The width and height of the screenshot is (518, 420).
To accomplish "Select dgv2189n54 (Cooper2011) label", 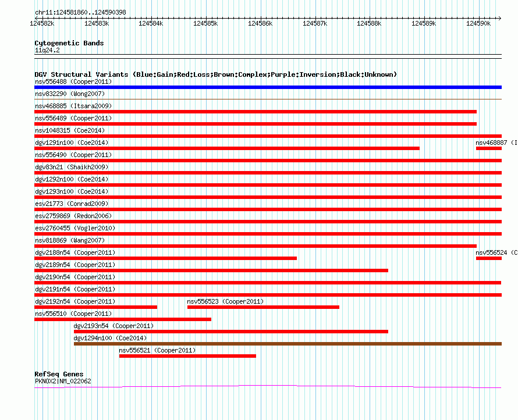I will pos(75,265).
